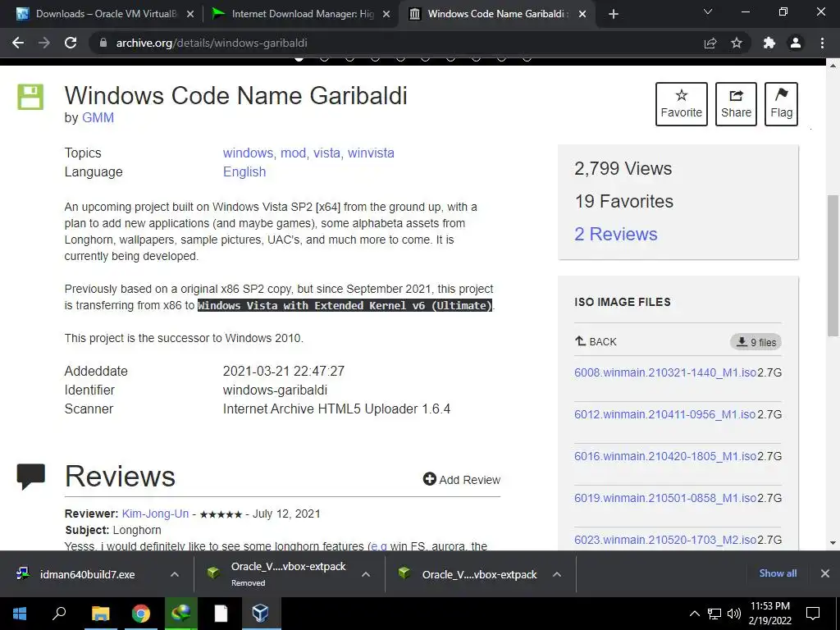The image size is (840, 630).
Task: Click the Share button
Action: (736, 104)
